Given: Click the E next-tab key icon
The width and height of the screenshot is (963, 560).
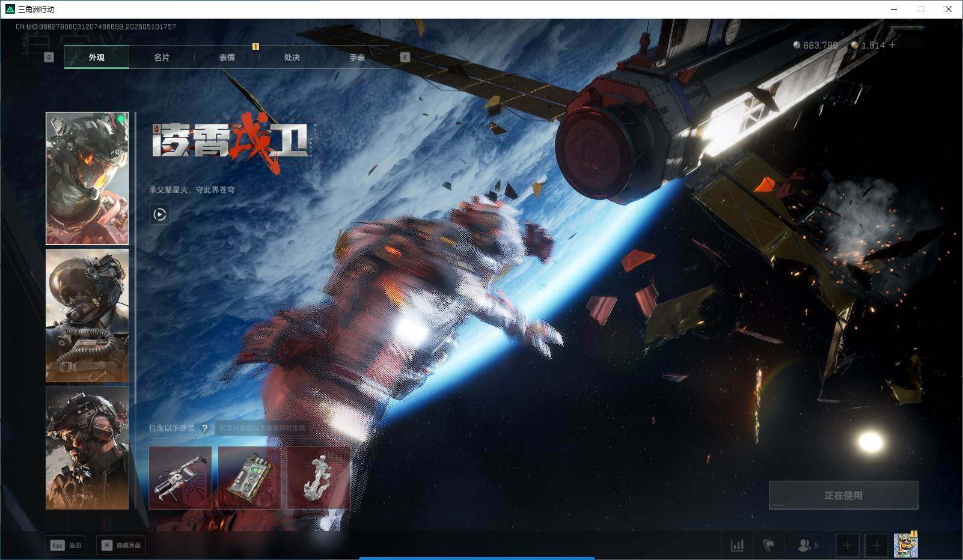Looking at the screenshot, I should (405, 57).
